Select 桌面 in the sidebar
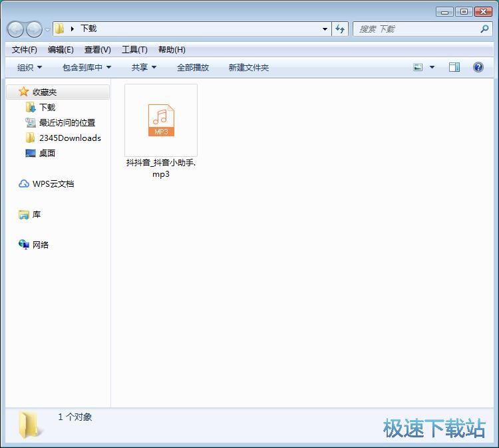Image resolution: width=499 pixels, height=448 pixels. point(47,154)
